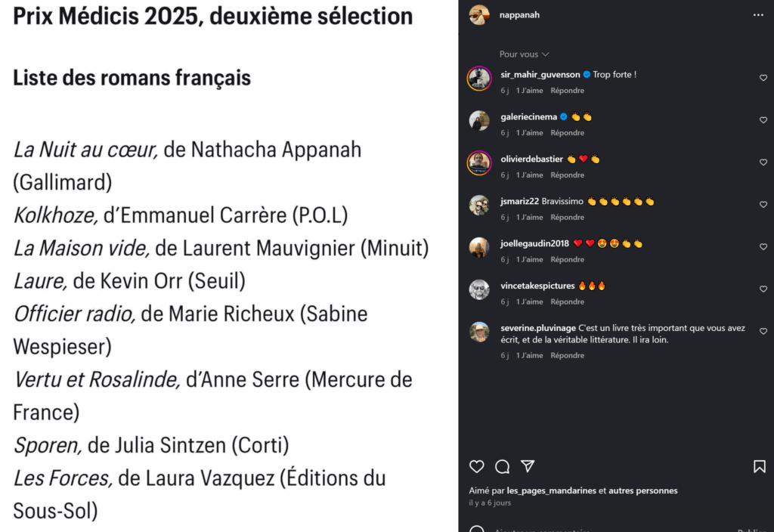This screenshot has width=774, height=532.
Task: Click joellegaudin2018's avatar
Action: (479, 247)
